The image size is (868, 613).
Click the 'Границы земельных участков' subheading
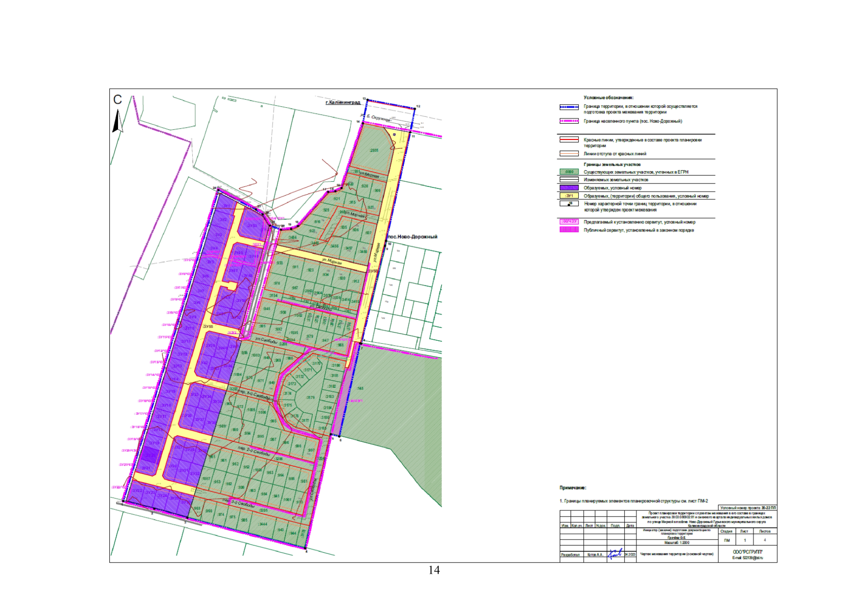[x=612, y=164]
